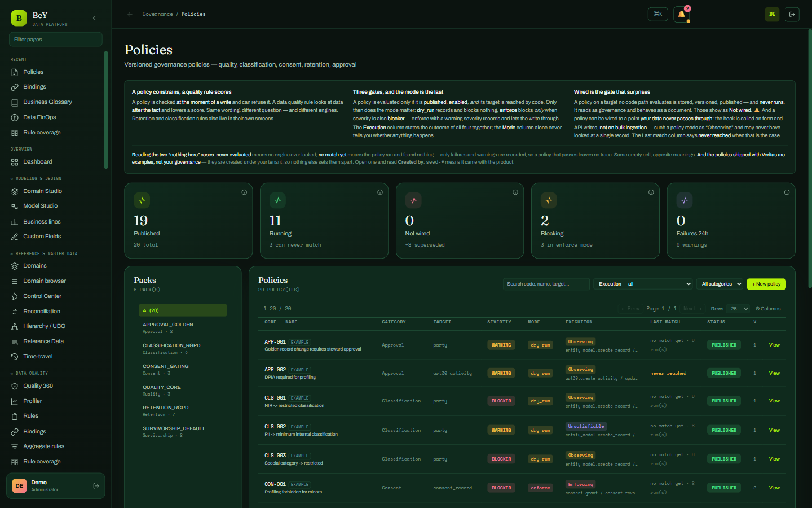Image resolution: width=812 pixels, height=508 pixels.
Task: Select the All (20) pack filter
Action: [183, 310]
